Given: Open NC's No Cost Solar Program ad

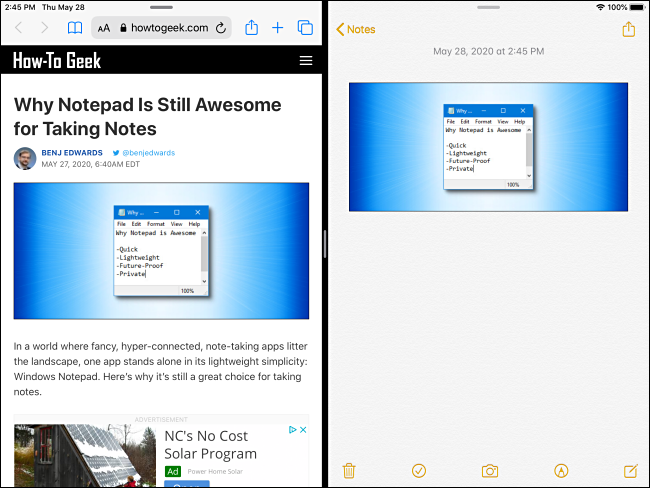Looking at the screenshot, I should pos(210,445).
